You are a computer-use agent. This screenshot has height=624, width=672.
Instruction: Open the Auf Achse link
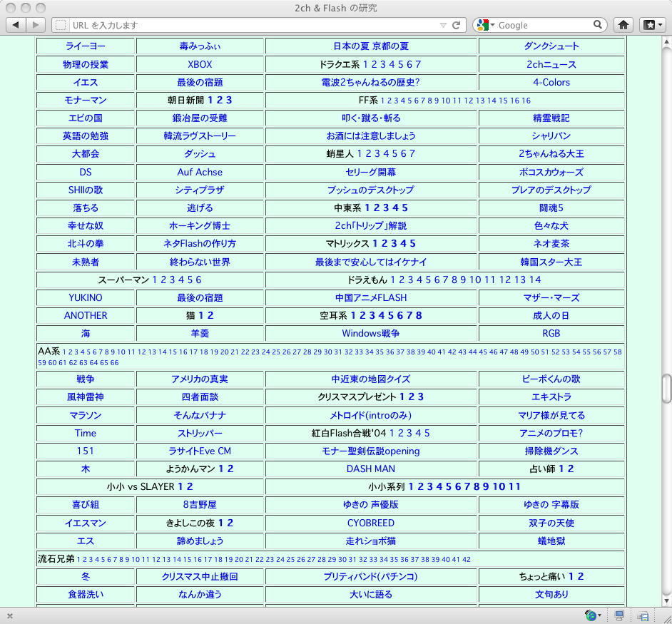click(200, 173)
